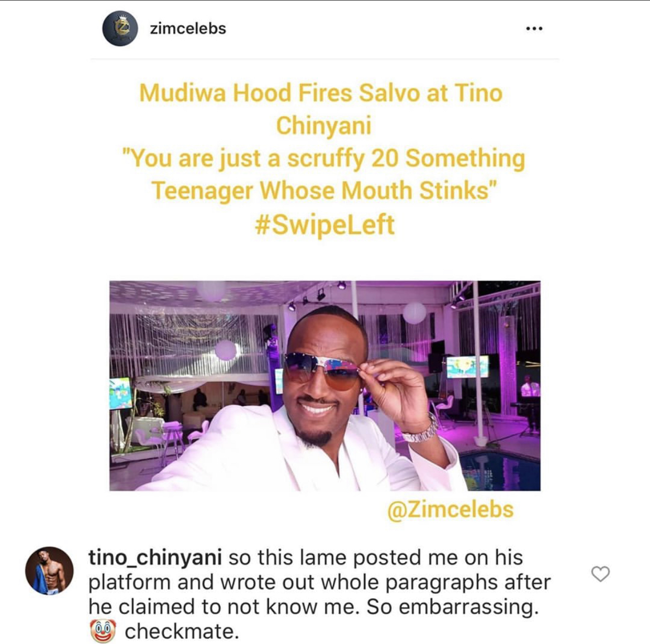This screenshot has height=644, width=650.
Task: Open the zimcelebs profile avatar
Action: point(120,28)
